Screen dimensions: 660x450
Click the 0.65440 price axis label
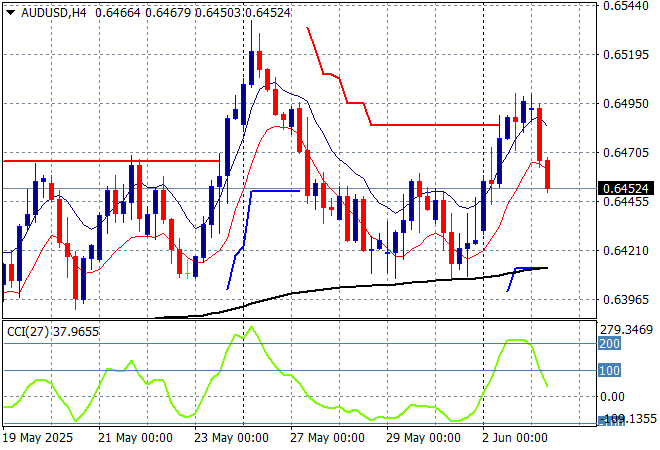tap(626, 6)
